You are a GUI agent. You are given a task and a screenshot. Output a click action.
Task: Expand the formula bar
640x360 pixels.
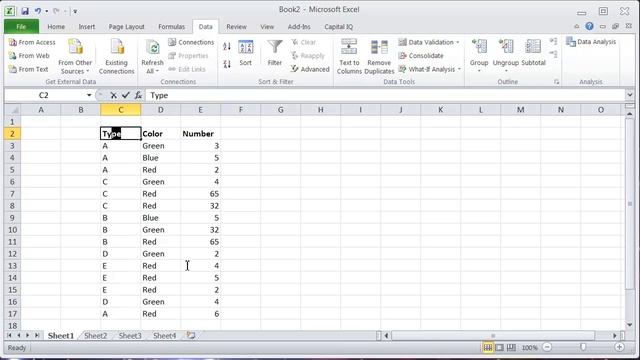(x=630, y=95)
